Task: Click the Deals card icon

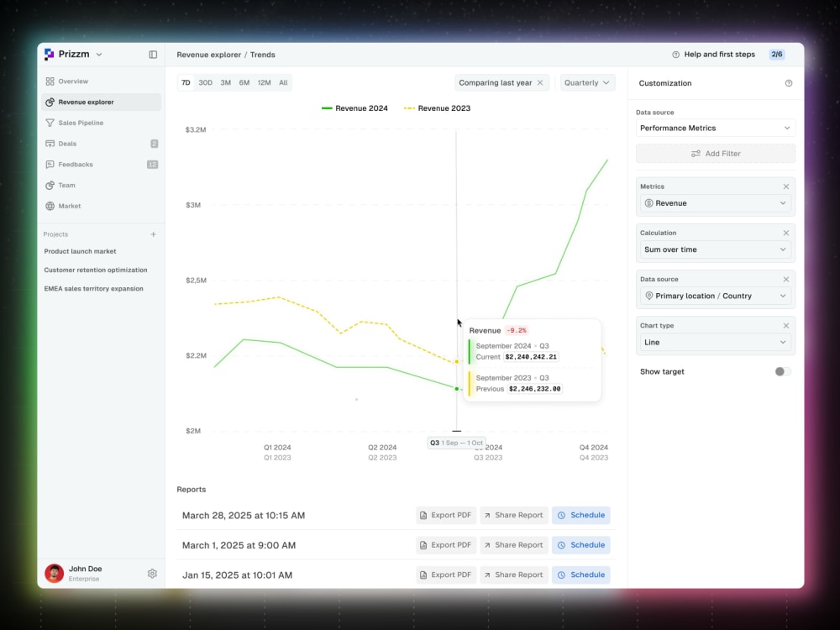Action: click(x=50, y=144)
